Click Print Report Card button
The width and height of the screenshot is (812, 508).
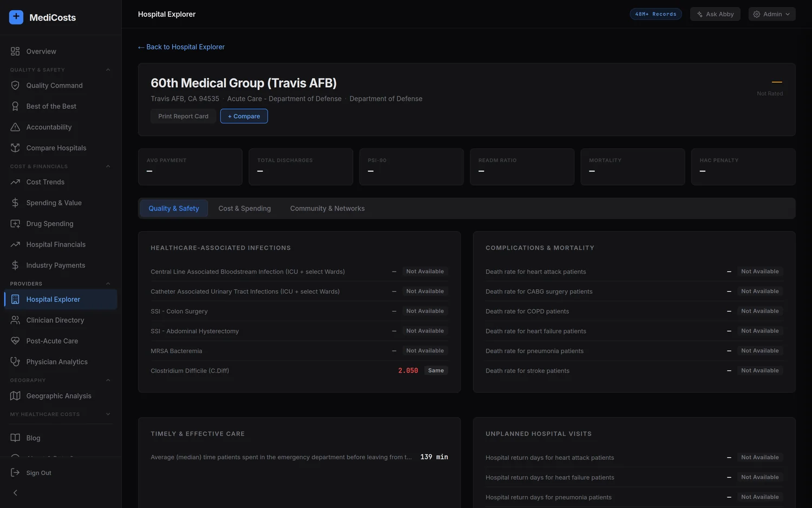click(x=184, y=116)
